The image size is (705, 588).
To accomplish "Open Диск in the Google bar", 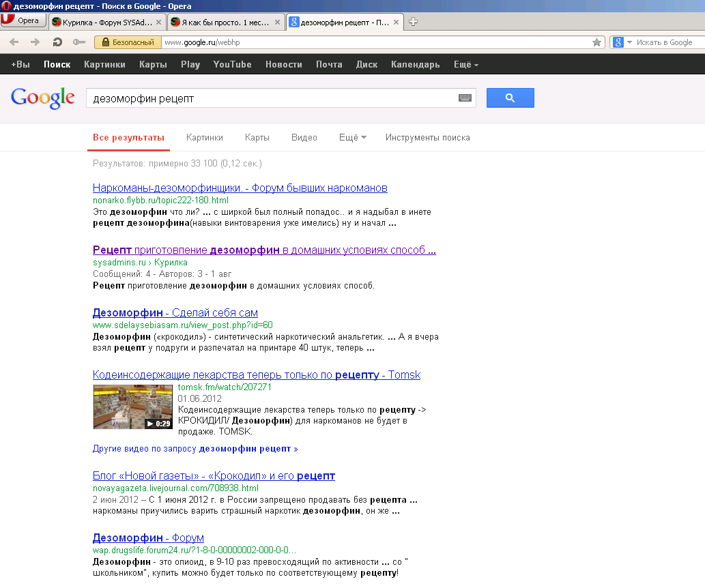I will coord(367,64).
